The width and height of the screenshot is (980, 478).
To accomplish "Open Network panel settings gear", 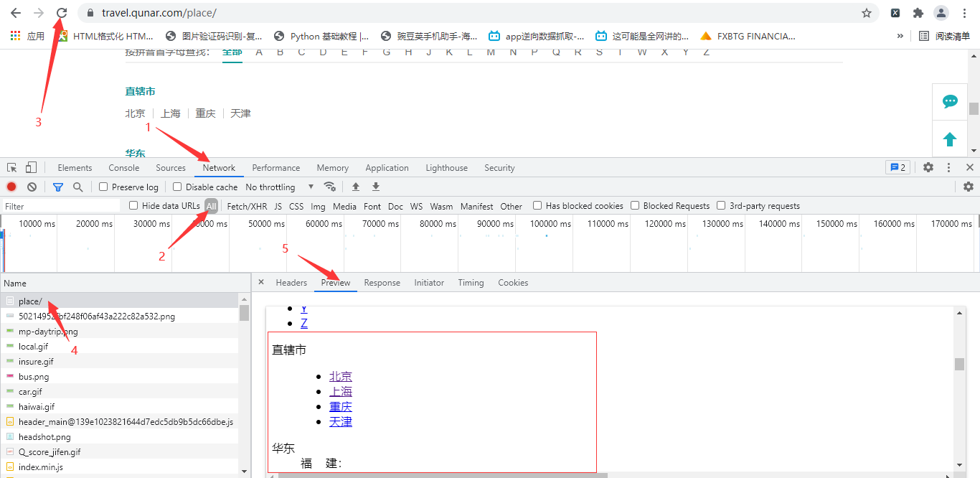I will click(x=969, y=187).
